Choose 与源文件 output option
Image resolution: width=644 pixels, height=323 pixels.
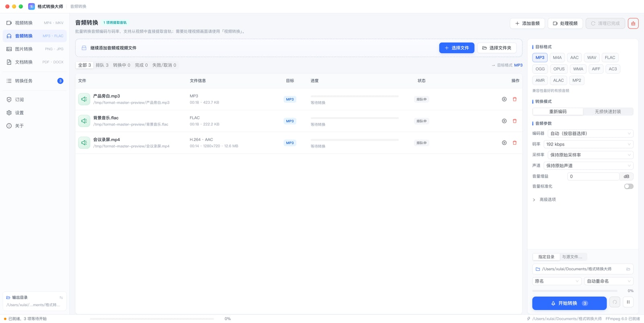572,257
